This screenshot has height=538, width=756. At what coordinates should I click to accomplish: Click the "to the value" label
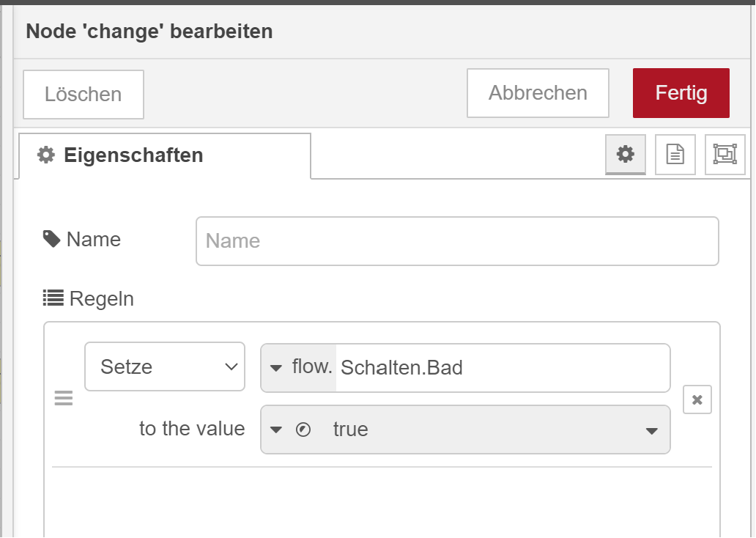(x=192, y=429)
